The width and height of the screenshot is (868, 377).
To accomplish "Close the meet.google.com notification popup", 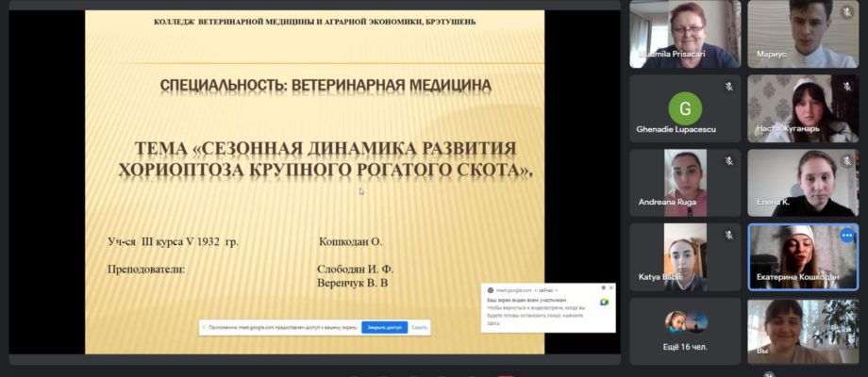I will [611, 288].
